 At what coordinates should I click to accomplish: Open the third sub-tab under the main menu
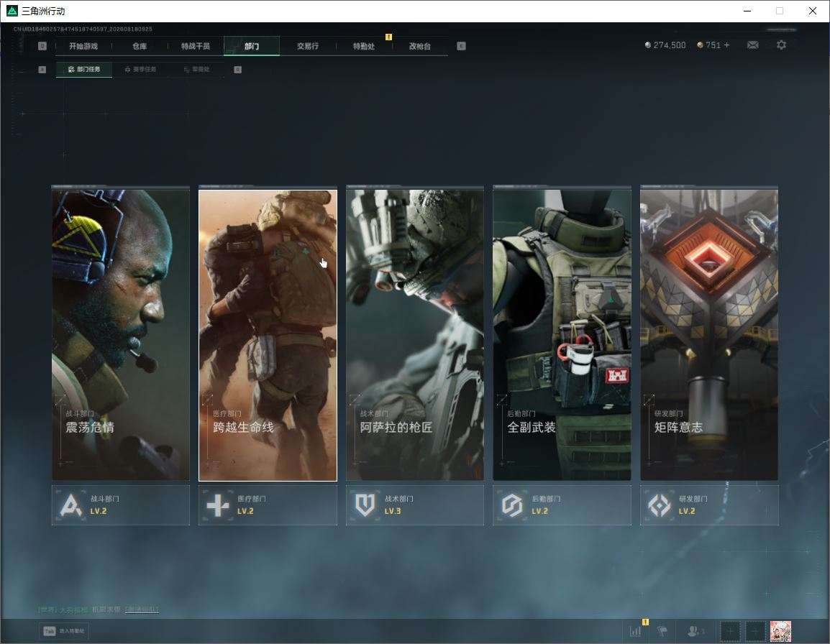pos(196,69)
